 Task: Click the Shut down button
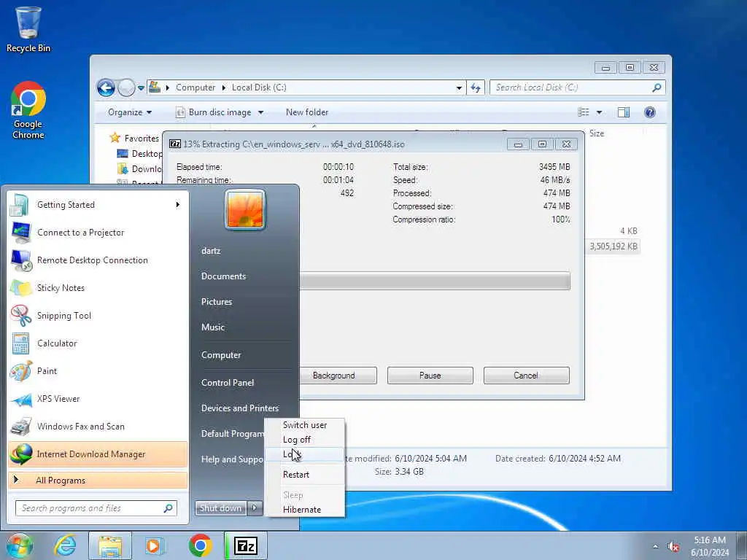[x=221, y=508]
